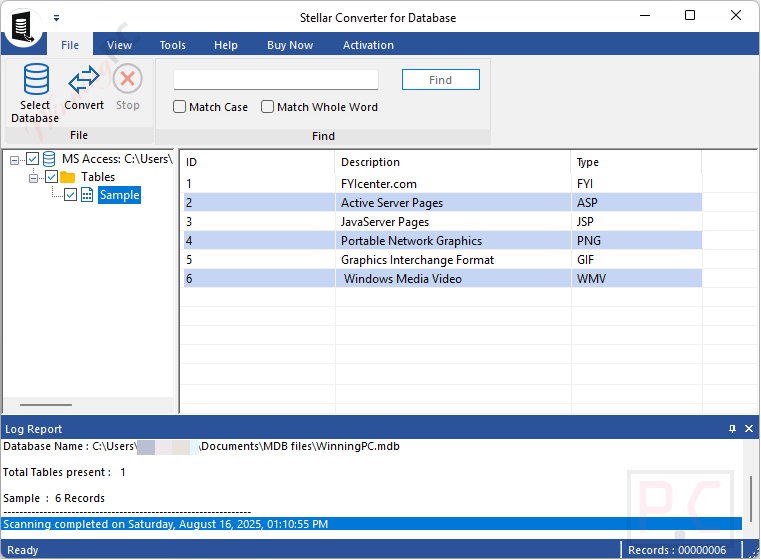This screenshot has height=560, width=761.
Task: Start conversion with the Convert icon
Action: (x=83, y=79)
